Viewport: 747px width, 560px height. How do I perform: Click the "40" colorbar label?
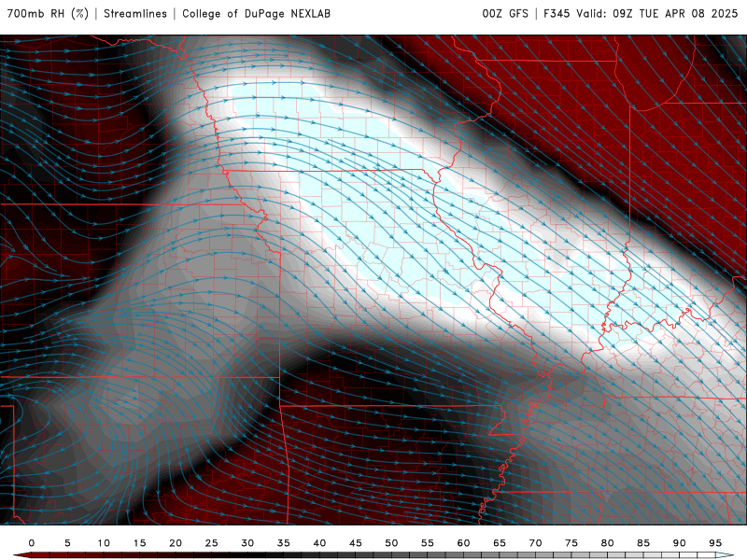[x=319, y=543]
